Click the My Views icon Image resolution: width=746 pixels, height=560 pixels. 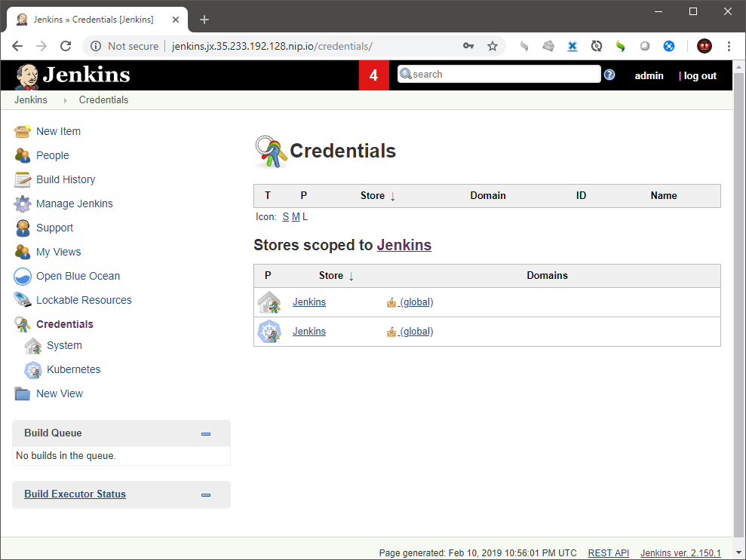[x=23, y=252]
